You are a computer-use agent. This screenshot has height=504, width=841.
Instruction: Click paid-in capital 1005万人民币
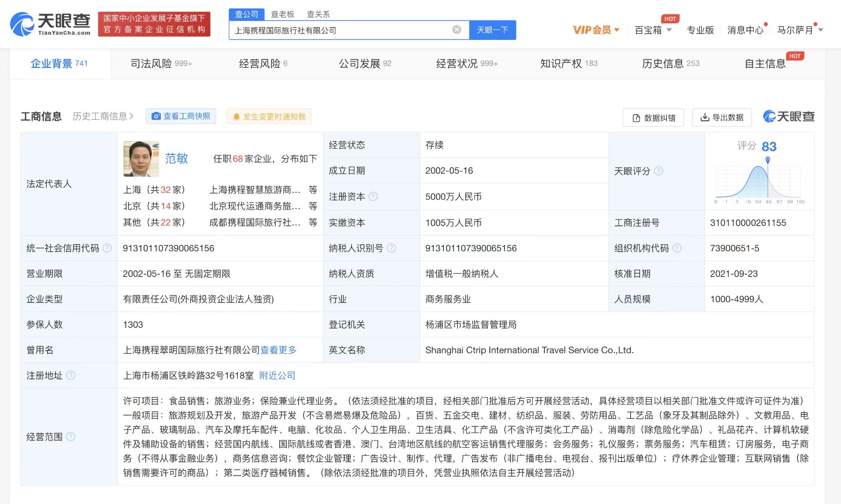(453, 223)
